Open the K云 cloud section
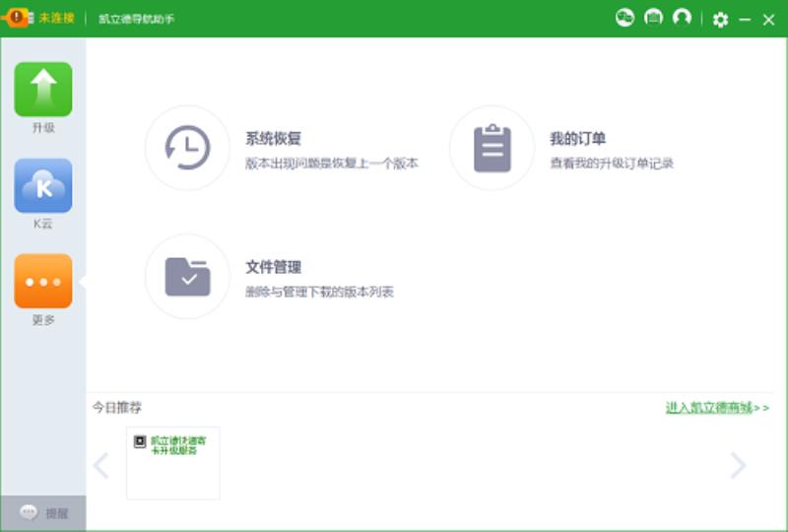Screen dimensions: 788x532 (43, 185)
